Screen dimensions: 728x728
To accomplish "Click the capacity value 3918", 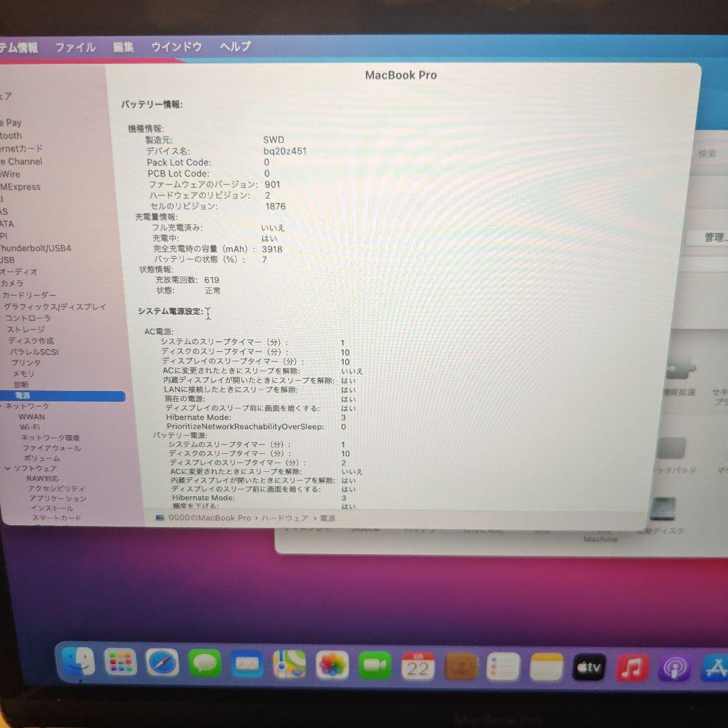I will coord(272,249).
